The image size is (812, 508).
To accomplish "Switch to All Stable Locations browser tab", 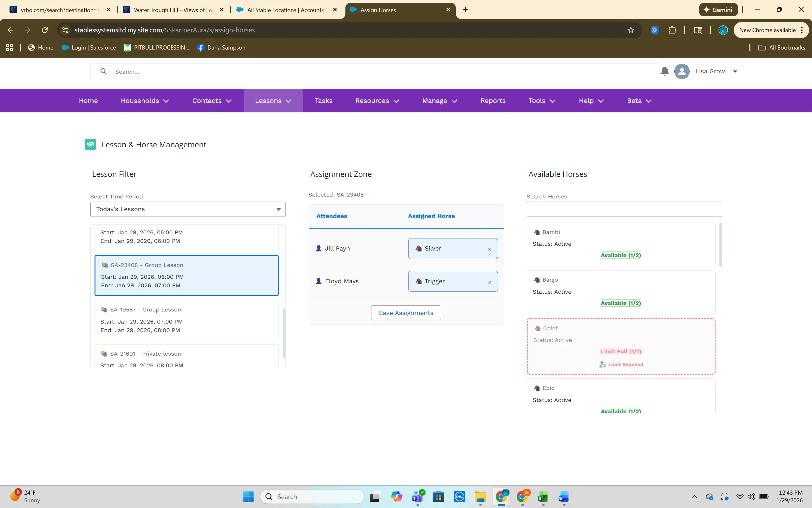I will [286, 10].
